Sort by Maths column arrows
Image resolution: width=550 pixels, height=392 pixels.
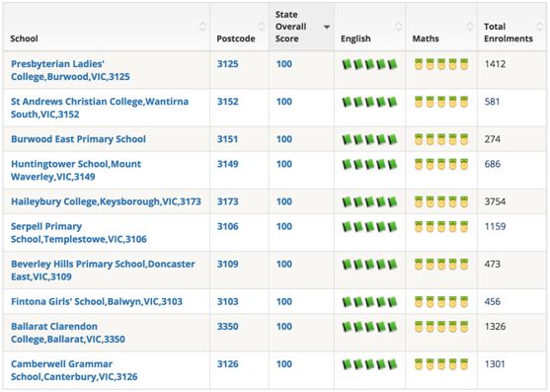[470, 27]
